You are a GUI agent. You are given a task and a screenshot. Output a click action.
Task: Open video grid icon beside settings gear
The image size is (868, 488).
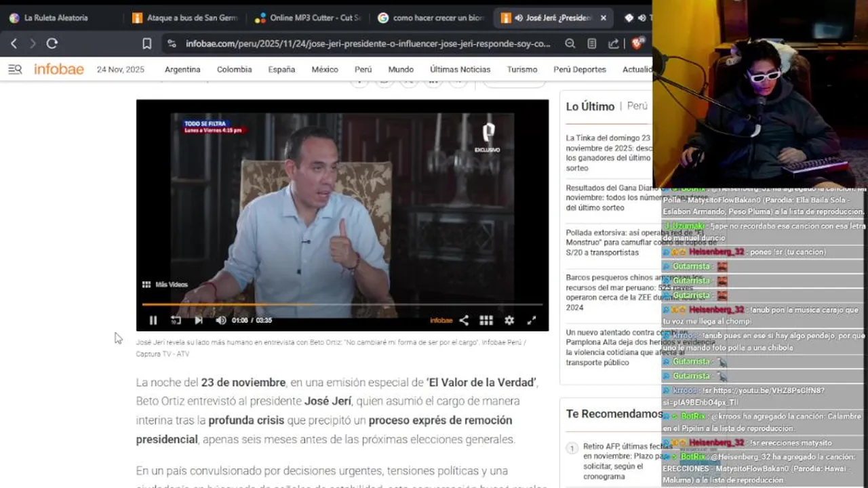pos(486,321)
